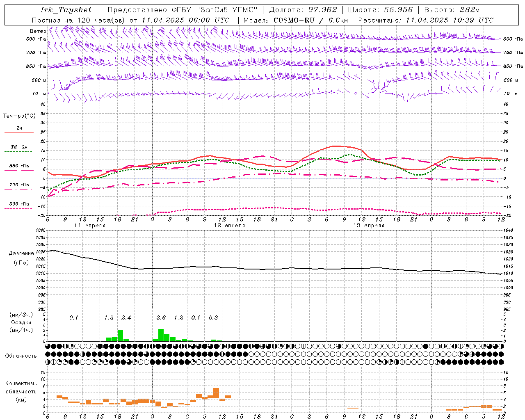This screenshot has width=525, height=420.
Task: Click the (мм/1ч.) precipitation unit label
Action: coord(21,330)
